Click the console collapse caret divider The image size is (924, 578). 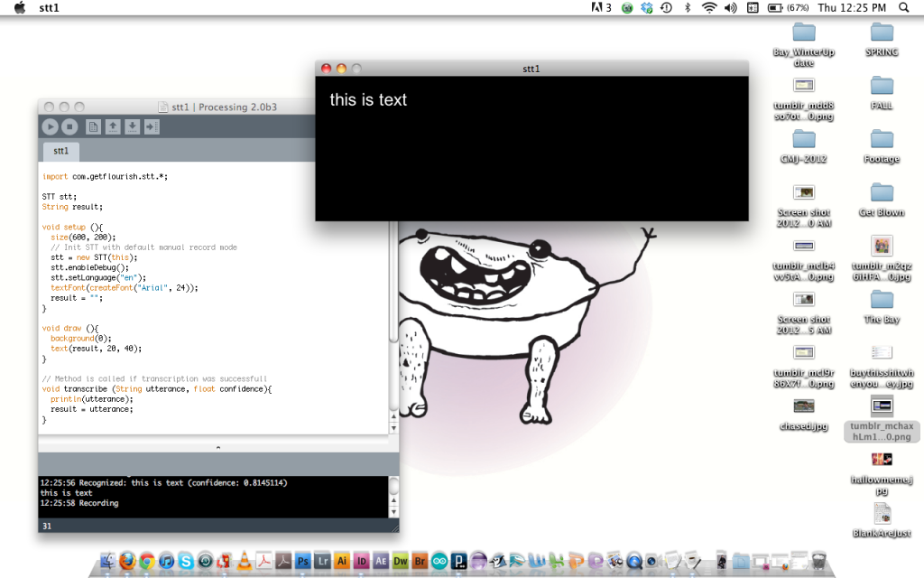click(x=218, y=448)
